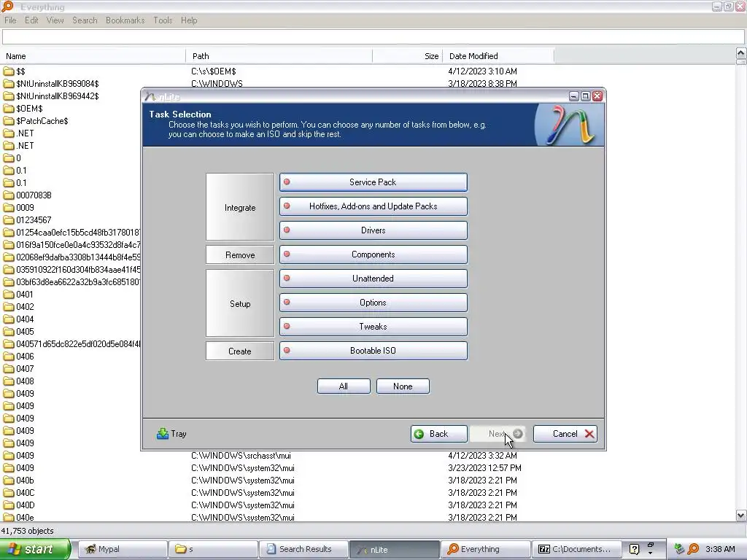Sort by the Path column header
This screenshot has width=747, height=560.
click(279, 56)
